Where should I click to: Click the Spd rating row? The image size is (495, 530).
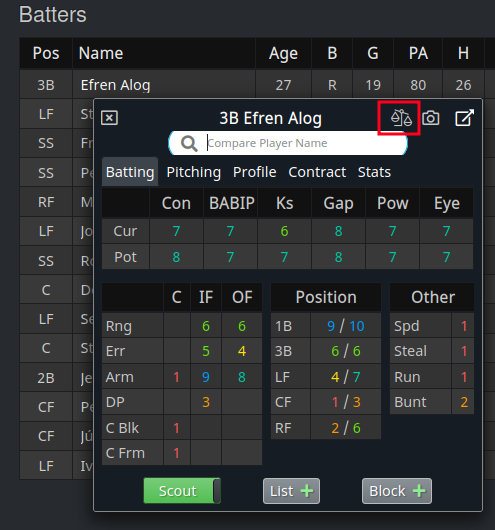[x=432, y=326]
